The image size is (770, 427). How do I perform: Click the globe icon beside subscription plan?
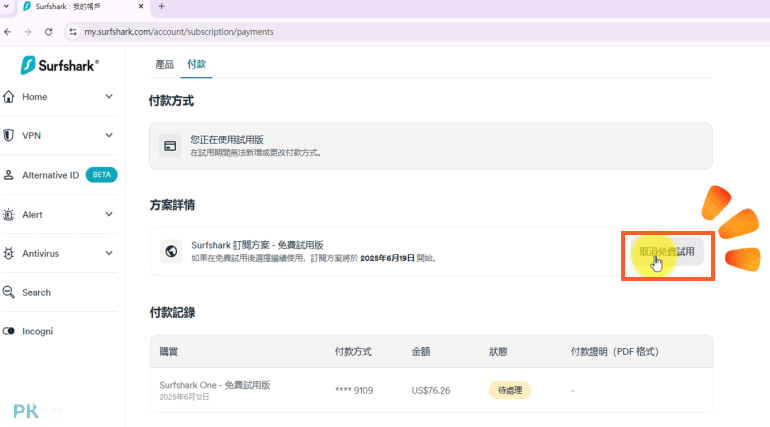[x=171, y=251]
